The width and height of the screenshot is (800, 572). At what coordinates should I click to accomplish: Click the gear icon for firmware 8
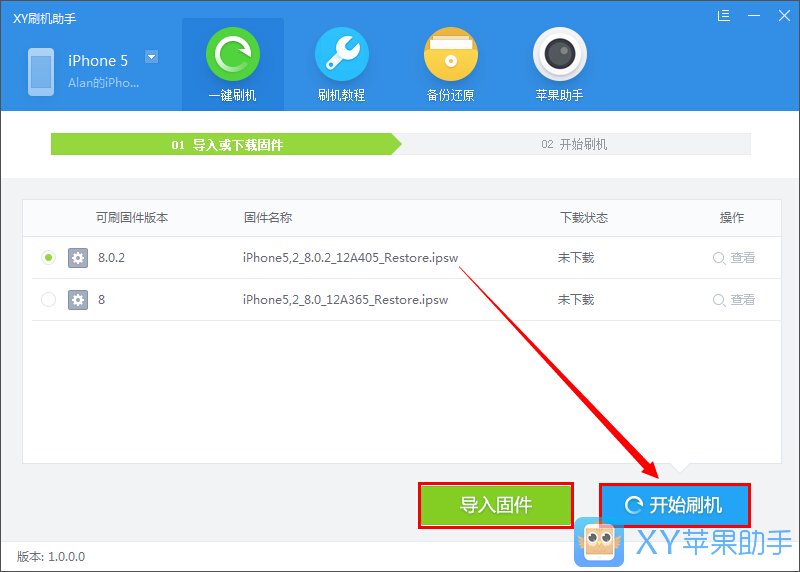point(78,300)
